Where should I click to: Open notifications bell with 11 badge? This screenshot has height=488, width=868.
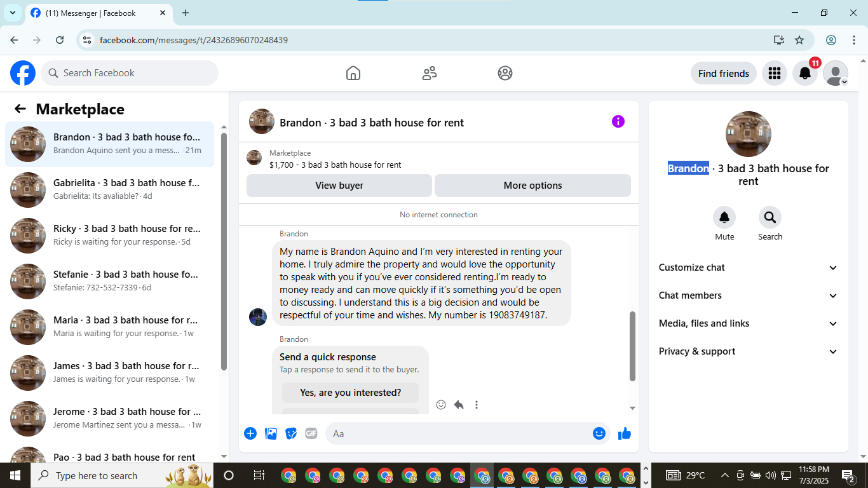pos(805,73)
